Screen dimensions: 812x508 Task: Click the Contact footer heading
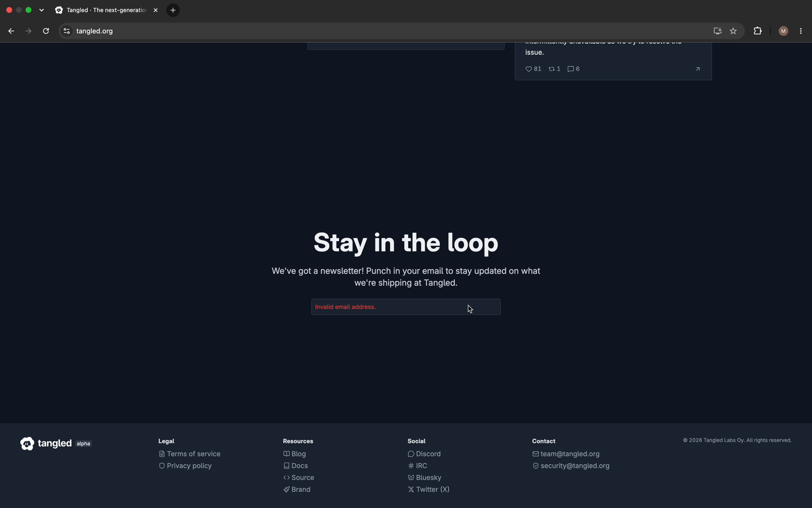544,441
